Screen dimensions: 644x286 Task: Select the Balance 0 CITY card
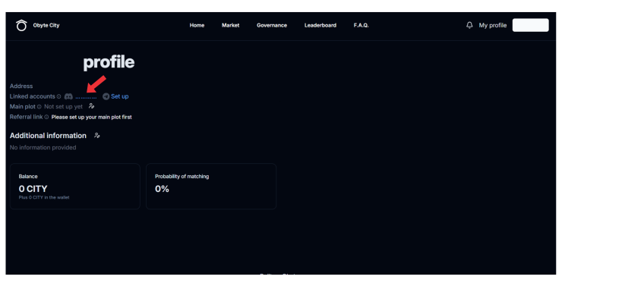pos(74,187)
